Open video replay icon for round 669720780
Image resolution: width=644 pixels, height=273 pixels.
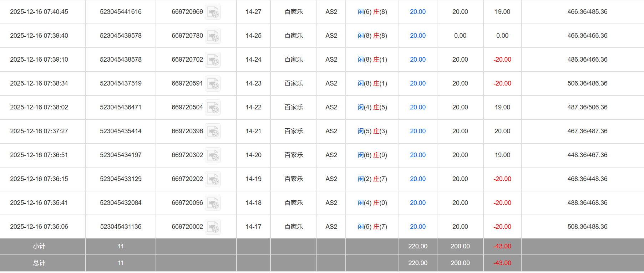213,36
